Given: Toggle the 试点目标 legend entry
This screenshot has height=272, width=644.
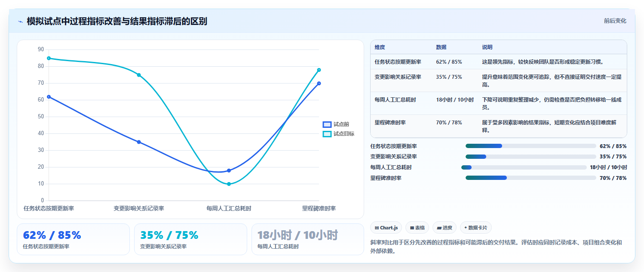Looking at the screenshot, I should click(x=339, y=134).
